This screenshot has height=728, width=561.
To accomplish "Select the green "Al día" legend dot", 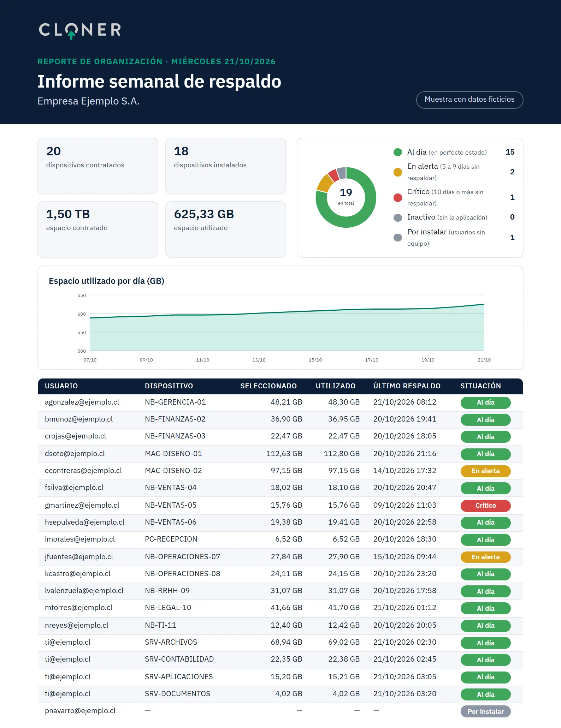I will (398, 152).
